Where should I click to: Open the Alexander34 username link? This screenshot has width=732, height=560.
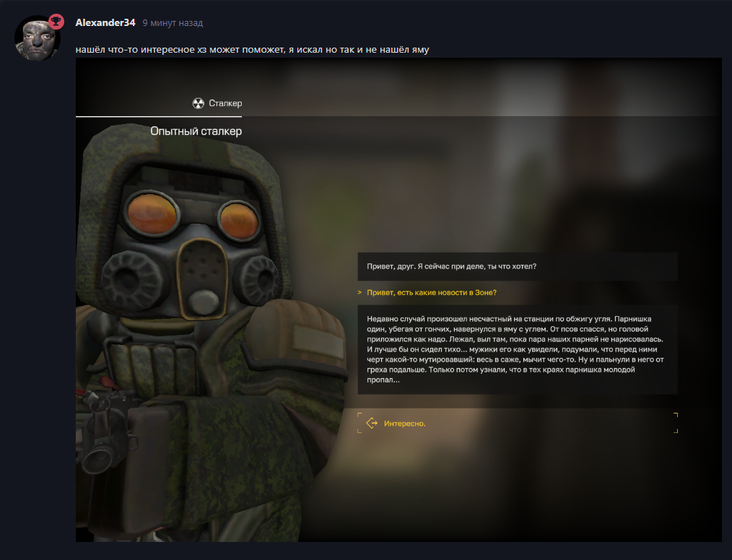pos(105,22)
